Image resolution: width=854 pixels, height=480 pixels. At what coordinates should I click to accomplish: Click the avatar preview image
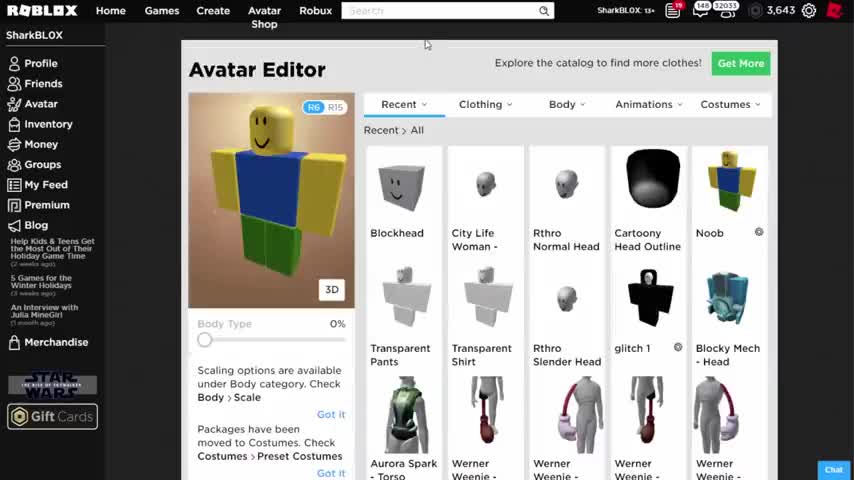tap(271, 200)
